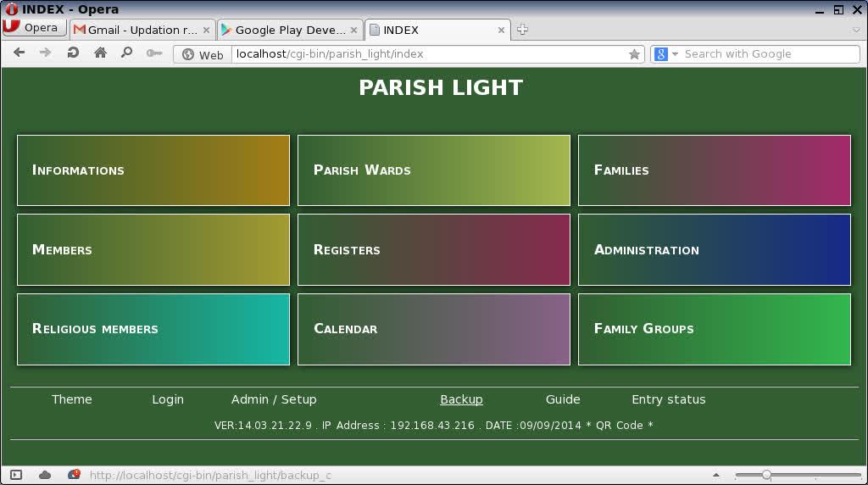Select the IP Address 192.168.43.216 text
The image size is (868, 485).
[x=398, y=425]
